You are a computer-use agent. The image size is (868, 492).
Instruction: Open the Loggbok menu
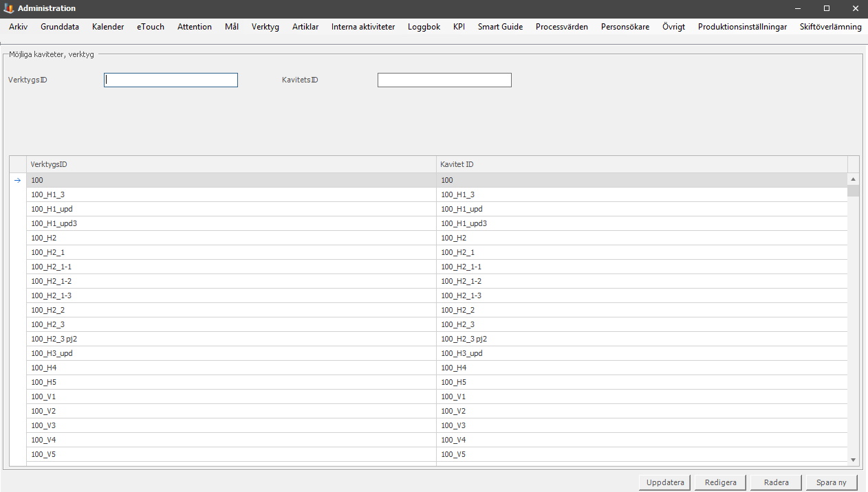click(x=424, y=27)
